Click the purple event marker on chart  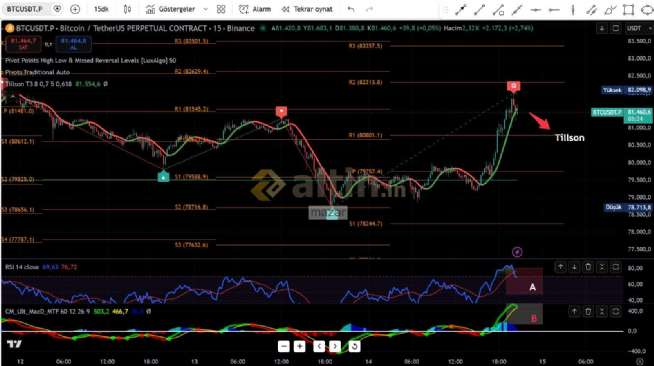(517, 252)
